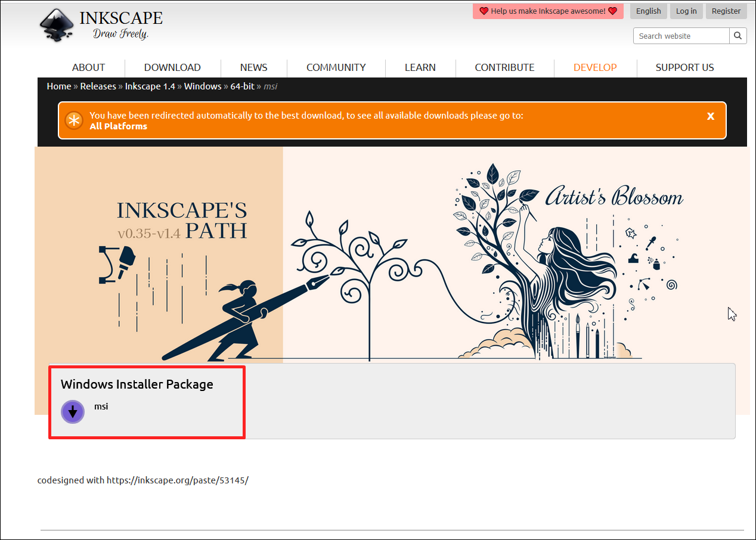The height and width of the screenshot is (540, 756).
Task: Click the Log in button
Action: [686, 11]
